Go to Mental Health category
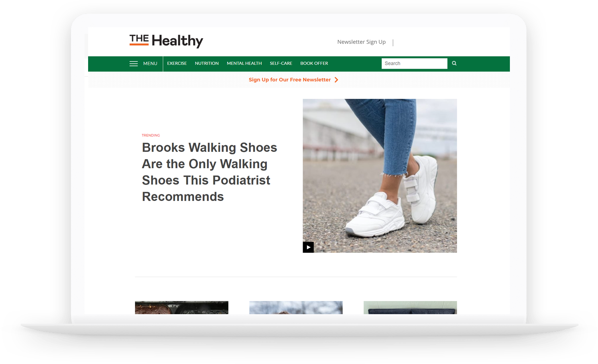 (x=244, y=63)
